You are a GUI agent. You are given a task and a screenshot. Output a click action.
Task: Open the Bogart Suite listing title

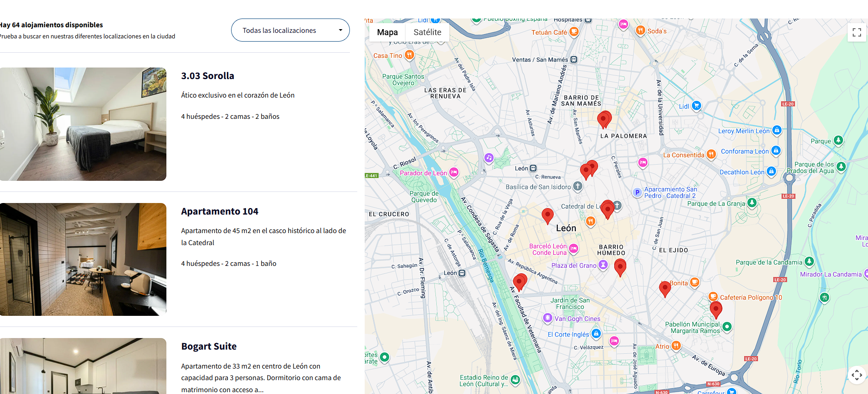point(209,346)
